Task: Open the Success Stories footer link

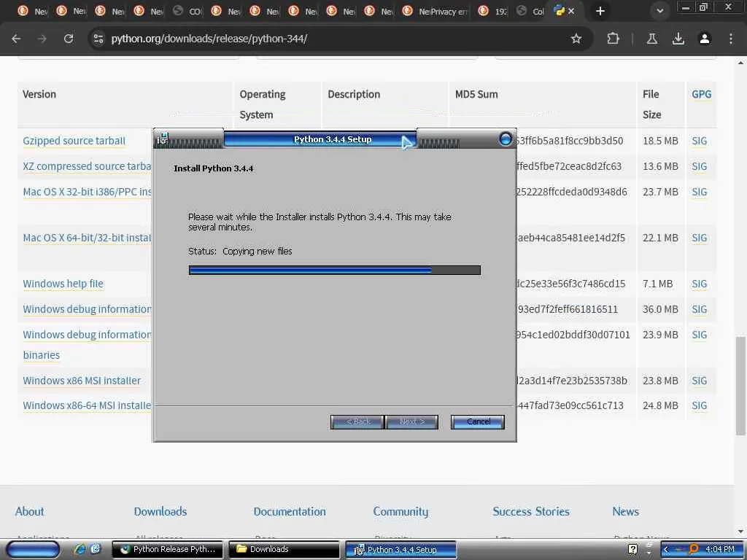Action: 531,511
